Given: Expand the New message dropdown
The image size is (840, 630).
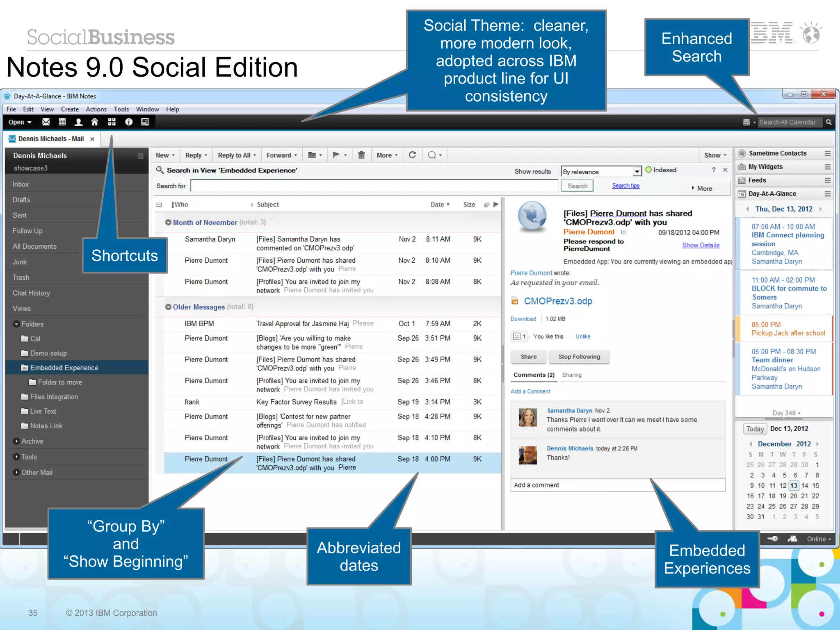Looking at the screenshot, I should [x=165, y=155].
